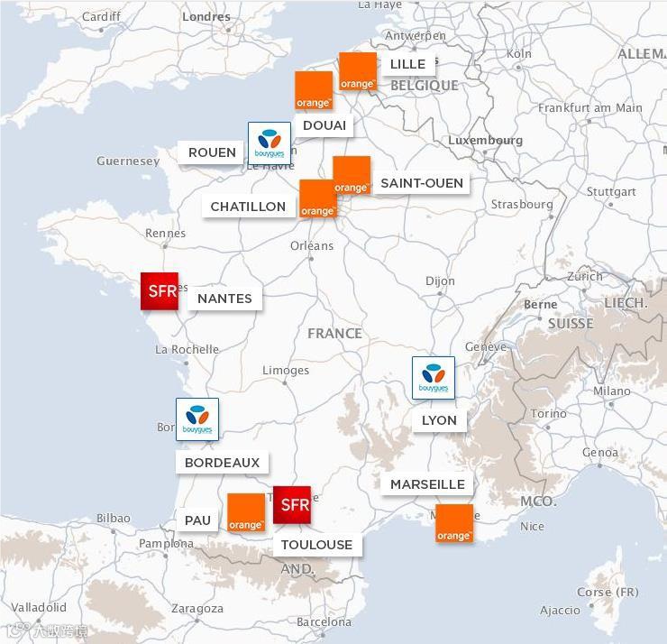Click the NANTES label box
The height and width of the screenshot is (644, 667).
tap(224, 299)
